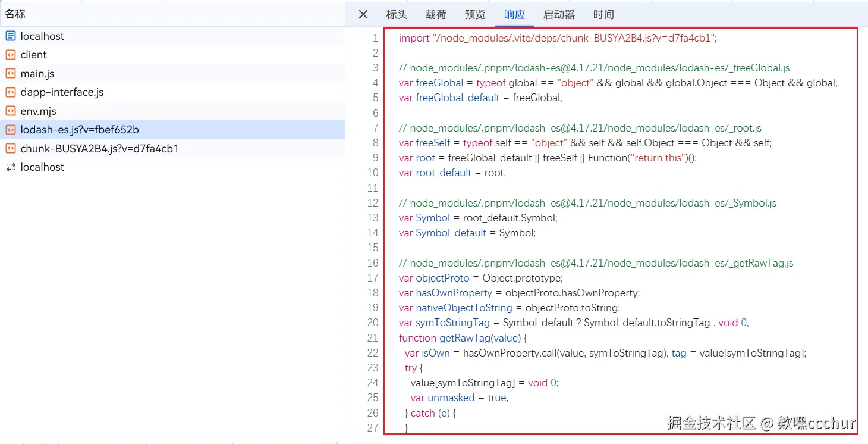The width and height of the screenshot is (868, 444).
Task: Click the 'function getRawTag(value)' line
Action: 463,338
